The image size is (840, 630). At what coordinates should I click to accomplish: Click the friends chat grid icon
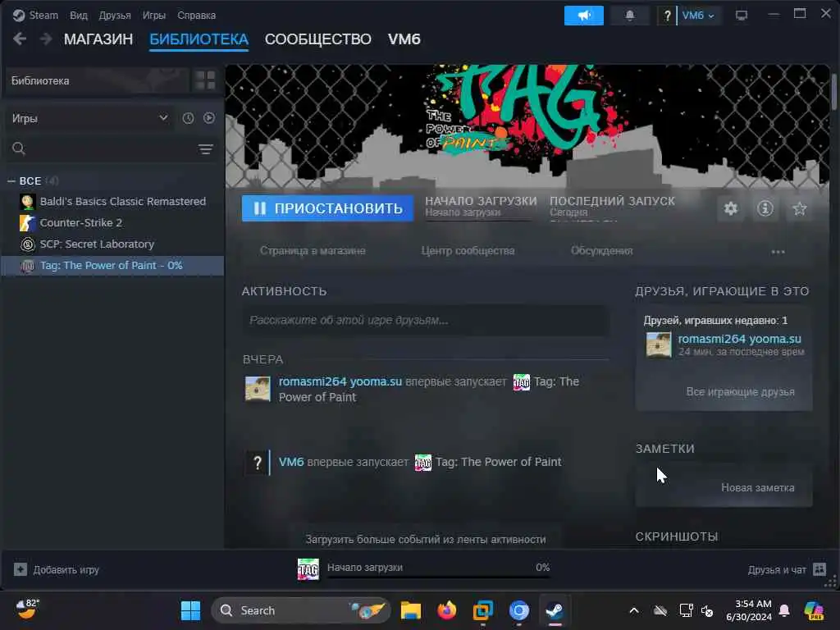[x=819, y=569]
